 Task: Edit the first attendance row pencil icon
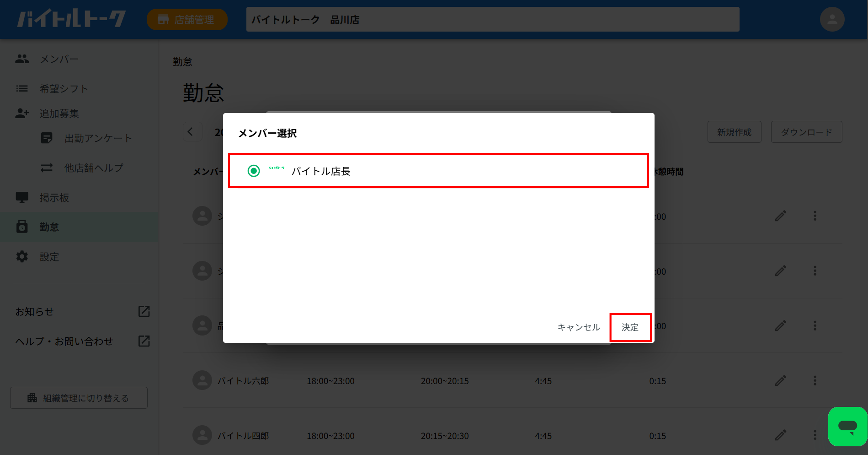[780, 216]
